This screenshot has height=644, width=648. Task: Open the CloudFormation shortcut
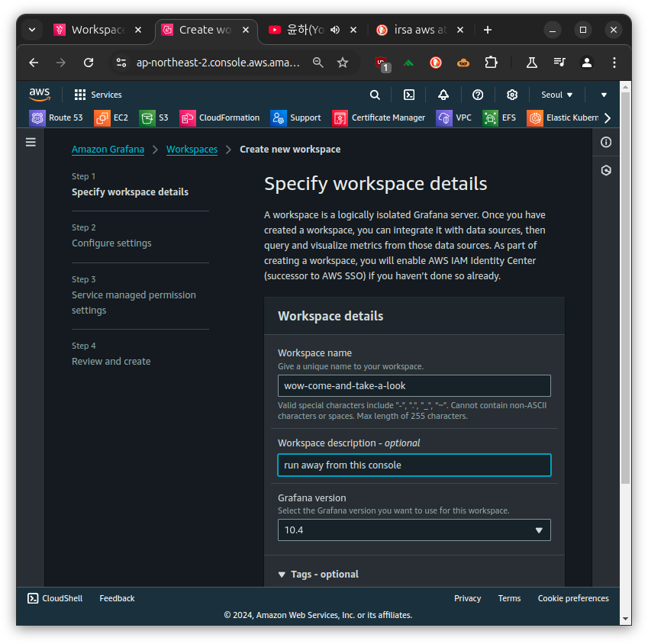pos(220,118)
